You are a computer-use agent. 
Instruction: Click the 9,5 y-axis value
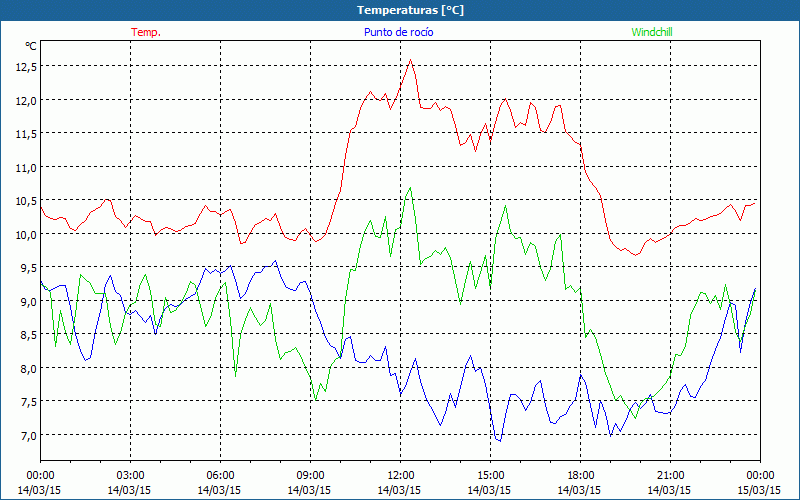(29, 268)
